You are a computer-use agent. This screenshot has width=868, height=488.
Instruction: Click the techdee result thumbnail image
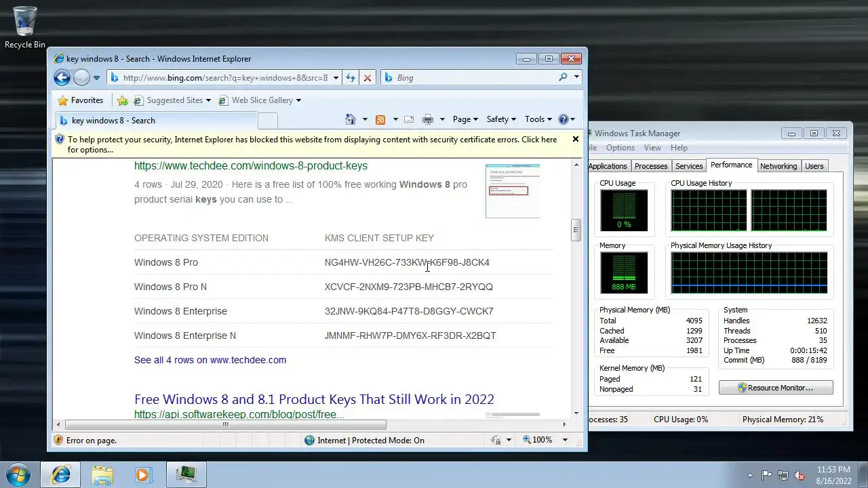(513, 190)
